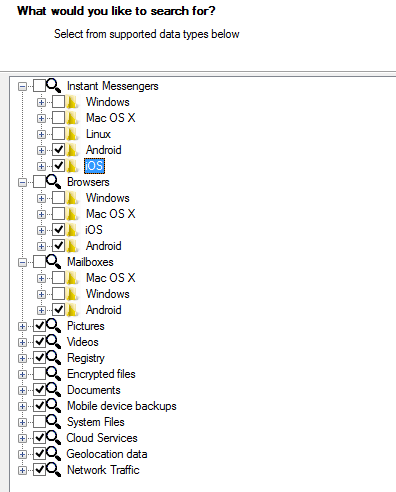Image resolution: width=396 pixels, height=492 pixels.
Task: Tick the Windows checkbox under Instant Messengers
Action: 59,102
